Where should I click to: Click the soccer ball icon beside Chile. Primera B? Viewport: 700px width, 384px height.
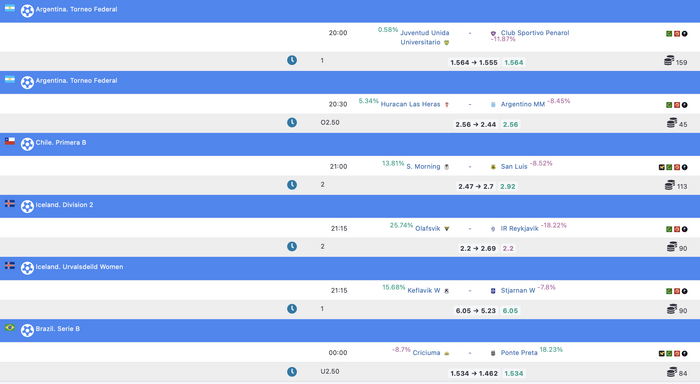(x=27, y=144)
